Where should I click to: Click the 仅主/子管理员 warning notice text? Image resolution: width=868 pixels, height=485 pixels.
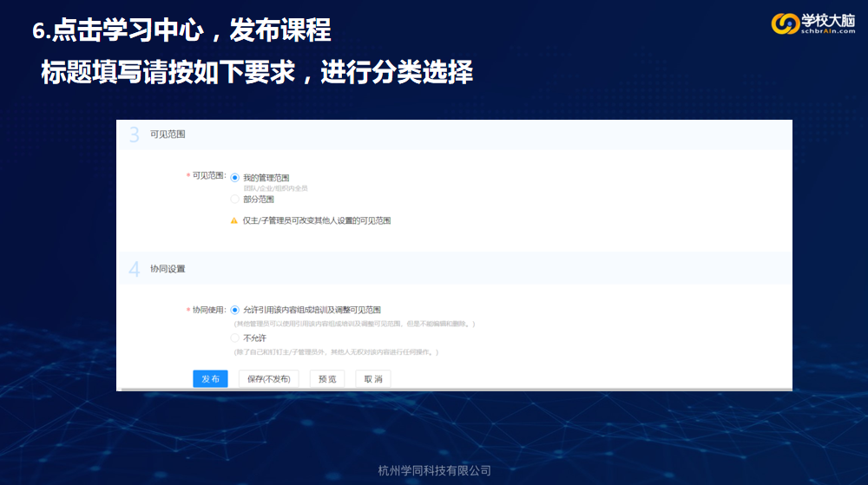click(317, 221)
